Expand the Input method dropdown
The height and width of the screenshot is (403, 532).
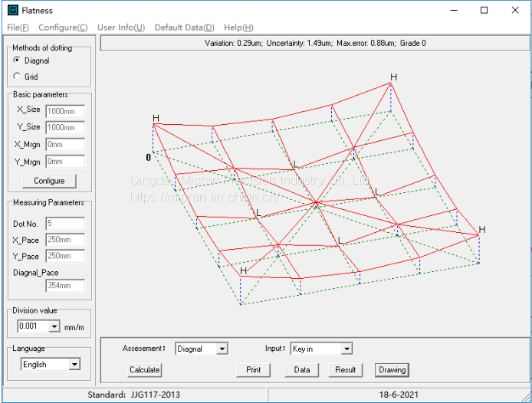pos(346,349)
